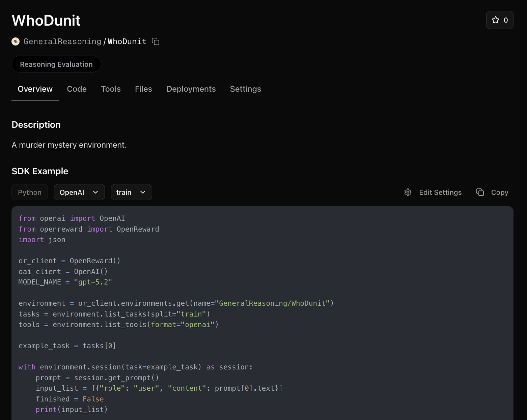527x420 pixels.
Task: Click the list_tools(format="openai") code line
Action: 118,325
